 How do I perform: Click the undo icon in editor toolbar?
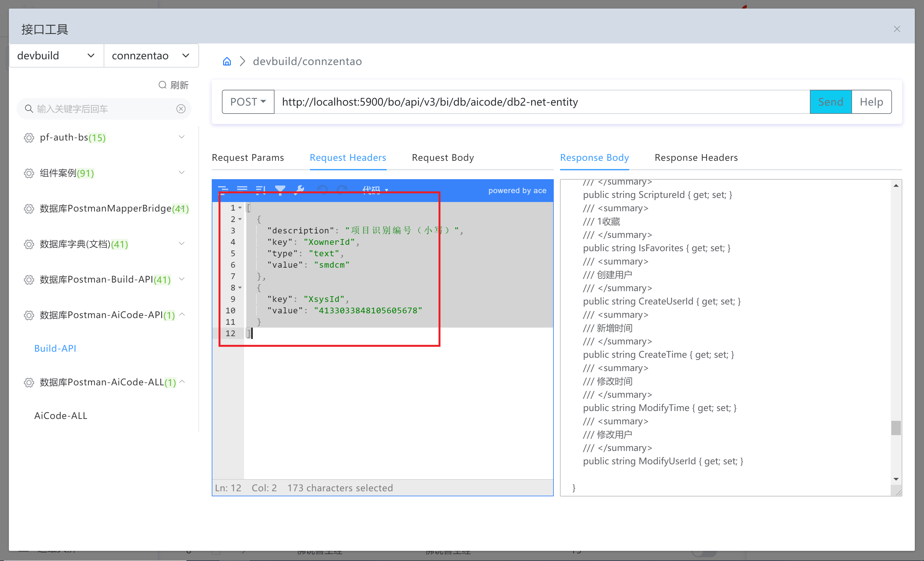[322, 190]
